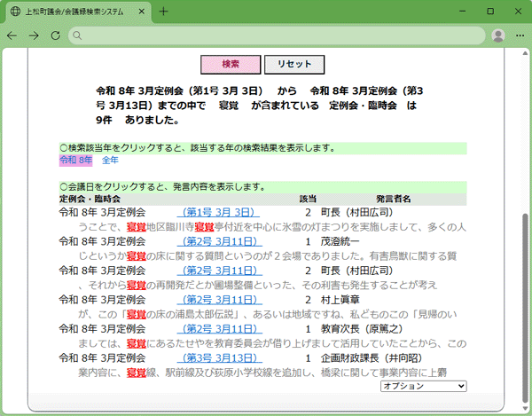Click the 検索 button
This screenshot has width=532, height=416.
pyautogui.click(x=231, y=64)
